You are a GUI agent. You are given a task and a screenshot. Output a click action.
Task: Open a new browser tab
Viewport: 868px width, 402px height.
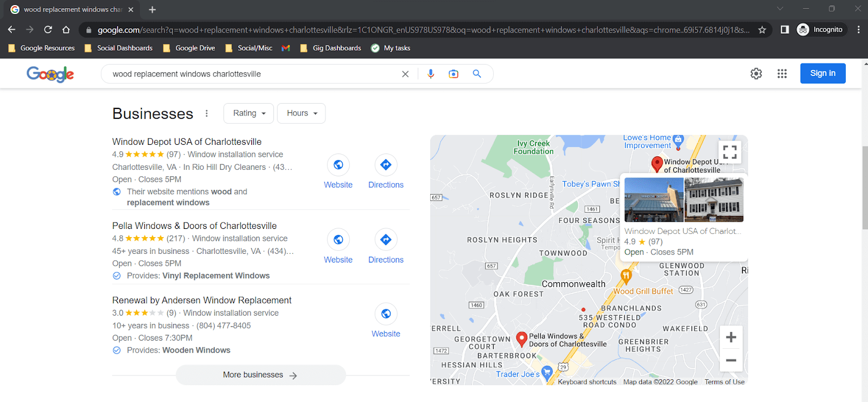point(152,10)
